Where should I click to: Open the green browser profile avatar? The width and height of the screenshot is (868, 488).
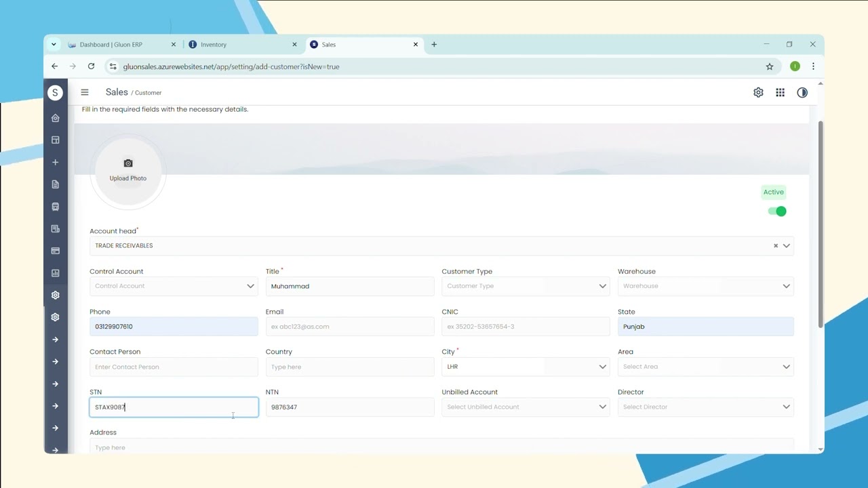pyautogui.click(x=795, y=66)
